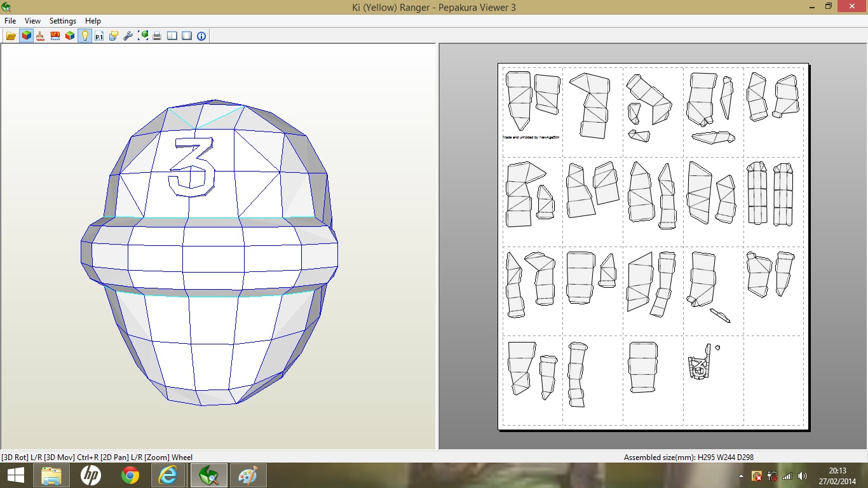868x488 pixels.
Task: Open the Help menu
Action: tap(93, 21)
